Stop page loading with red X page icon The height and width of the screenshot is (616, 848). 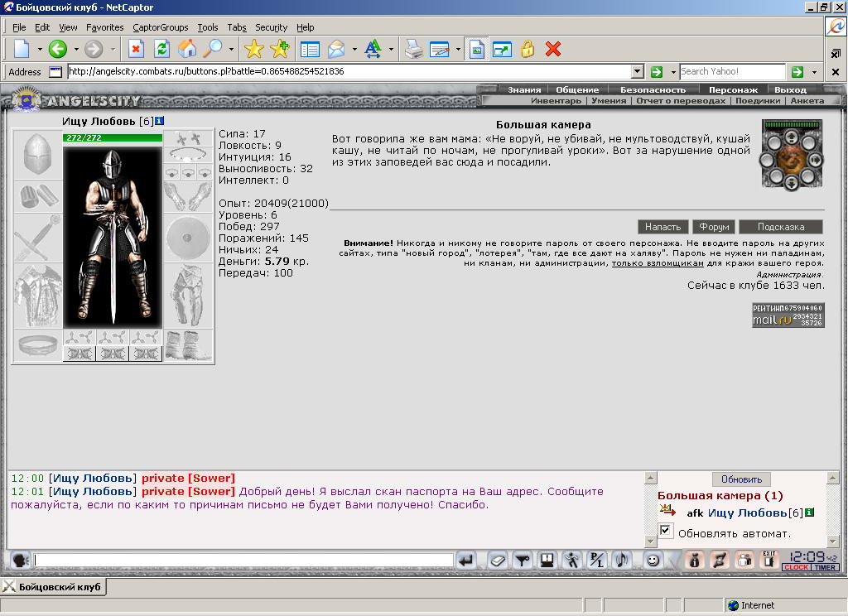click(137, 49)
